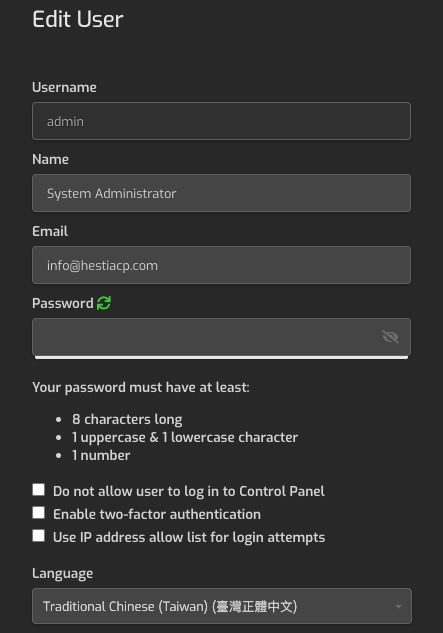Generate a random password with the green refresh icon
Viewport: 443px width, 633px height.
[x=104, y=303]
